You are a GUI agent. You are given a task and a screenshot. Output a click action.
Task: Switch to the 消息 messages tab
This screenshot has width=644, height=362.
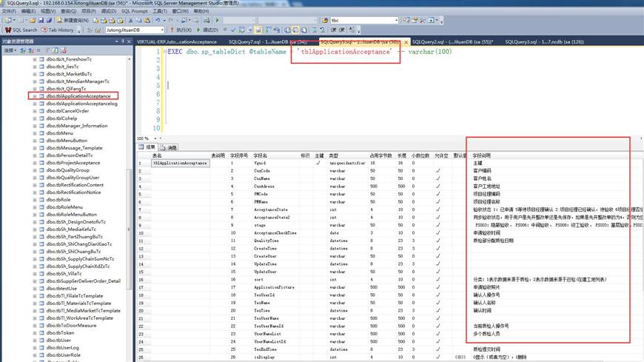pos(168,147)
